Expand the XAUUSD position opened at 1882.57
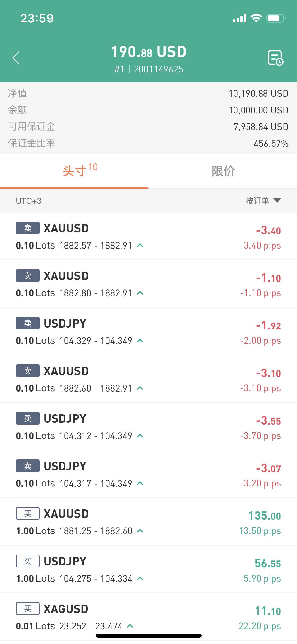This screenshot has width=297, height=644. point(140,245)
